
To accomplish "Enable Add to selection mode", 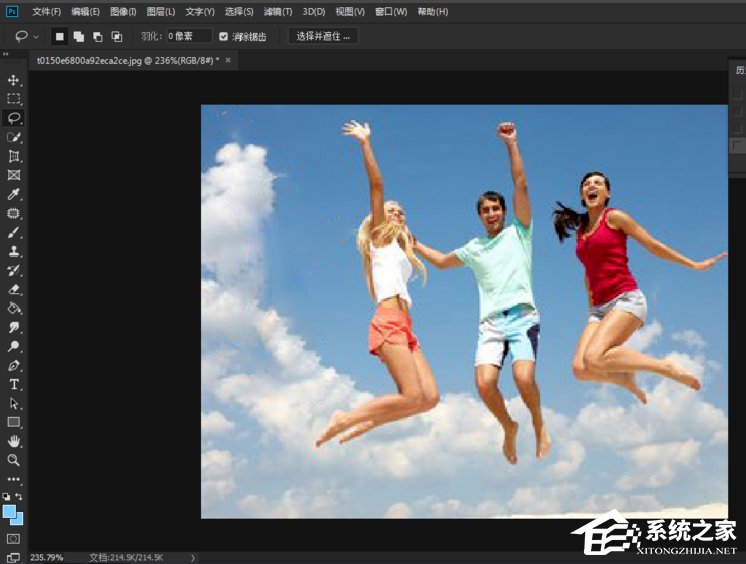I will pos(78,36).
